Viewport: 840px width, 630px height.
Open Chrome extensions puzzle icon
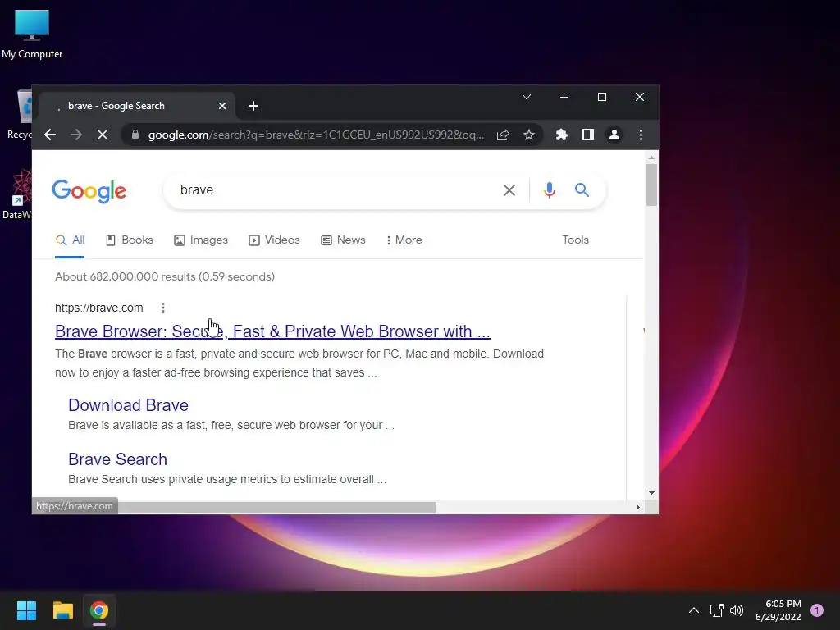pyautogui.click(x=561, y=135)
